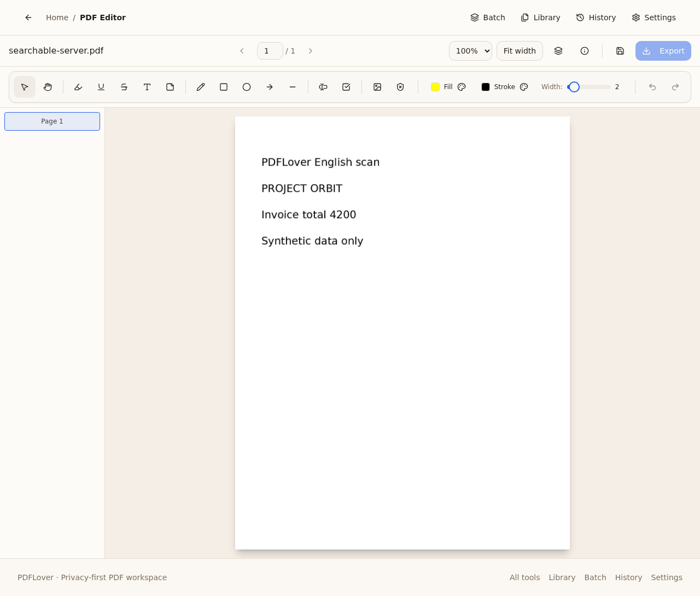Click the History footer link
This screenshot has height=596, width=700.
coord(628,577)
